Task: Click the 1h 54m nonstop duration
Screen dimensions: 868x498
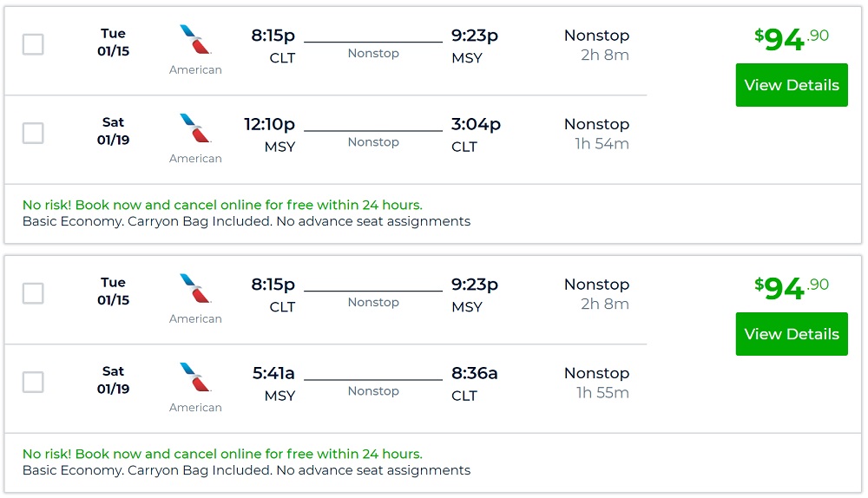Action: [x=602, y=144]
